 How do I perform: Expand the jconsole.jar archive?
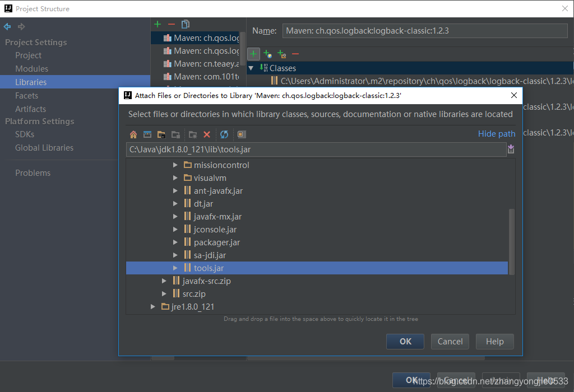click(175, 230)
